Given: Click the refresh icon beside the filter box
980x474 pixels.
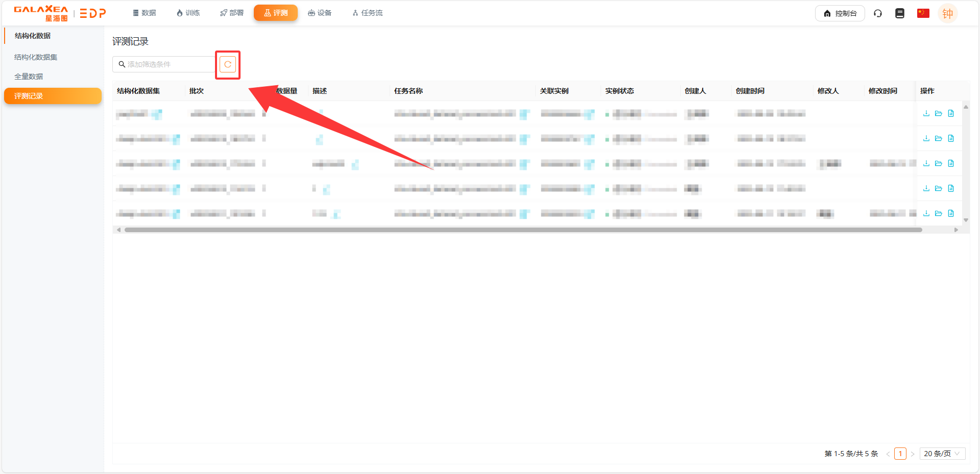Looking at the screenshot, I should click(228, 64).
